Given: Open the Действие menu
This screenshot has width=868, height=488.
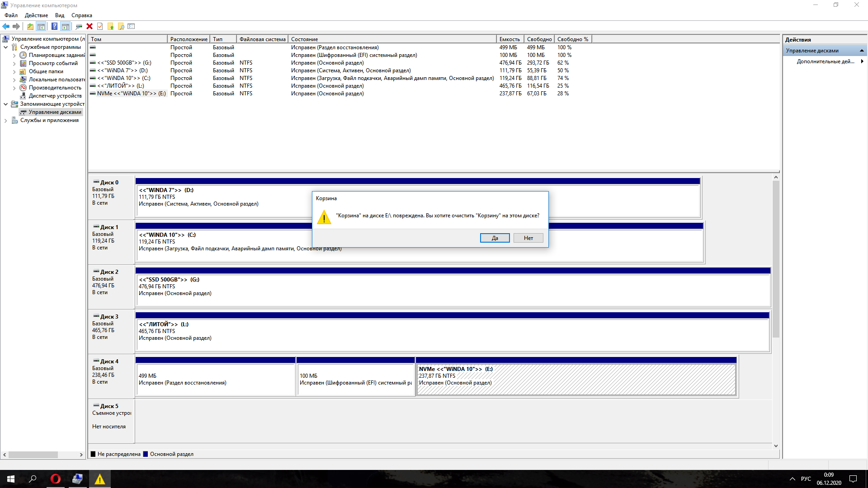Looking at the screenshot, I should click(x=36, y=15).
